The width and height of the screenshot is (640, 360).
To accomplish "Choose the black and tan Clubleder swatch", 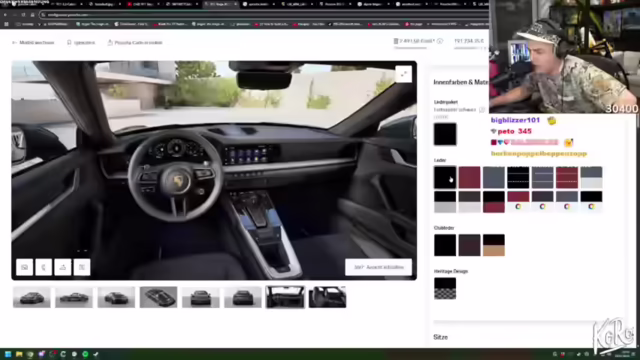I will pyautogui.click(x=494, y=245).
